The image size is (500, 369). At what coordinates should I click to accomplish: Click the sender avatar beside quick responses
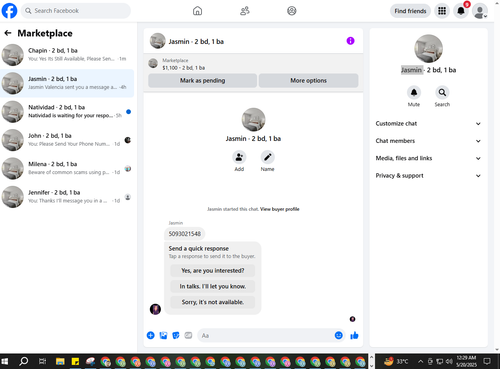155,309
